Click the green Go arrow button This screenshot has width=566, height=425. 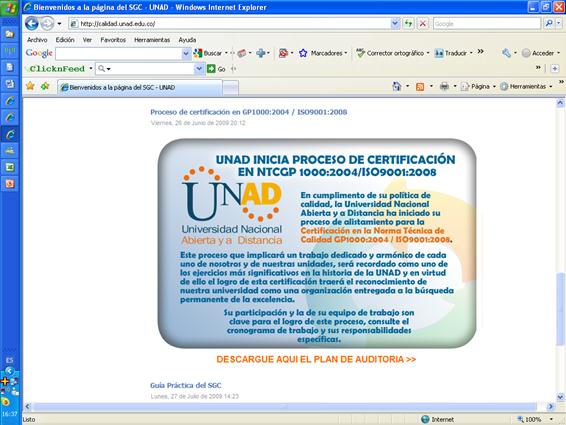pos(211,69)
